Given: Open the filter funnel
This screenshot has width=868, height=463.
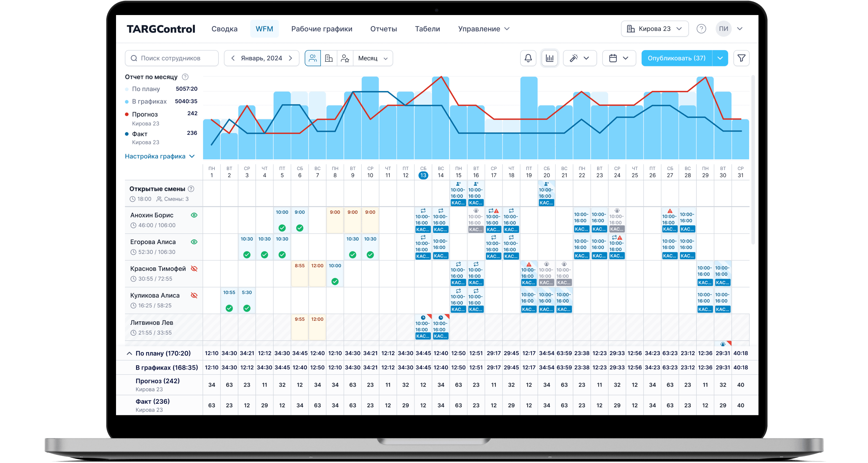Looking at the screenshot, I should tap(741, 58).
